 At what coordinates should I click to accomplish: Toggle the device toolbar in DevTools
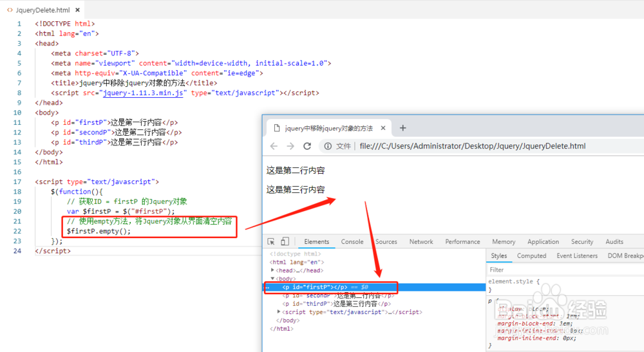[x=285, y=242]
